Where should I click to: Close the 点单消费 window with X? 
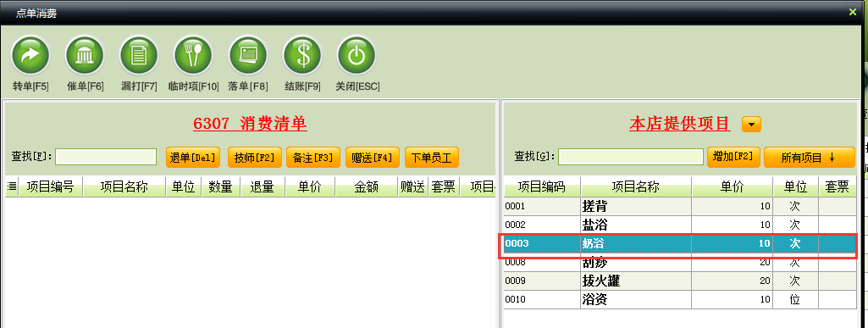click(x=853, y=12)
